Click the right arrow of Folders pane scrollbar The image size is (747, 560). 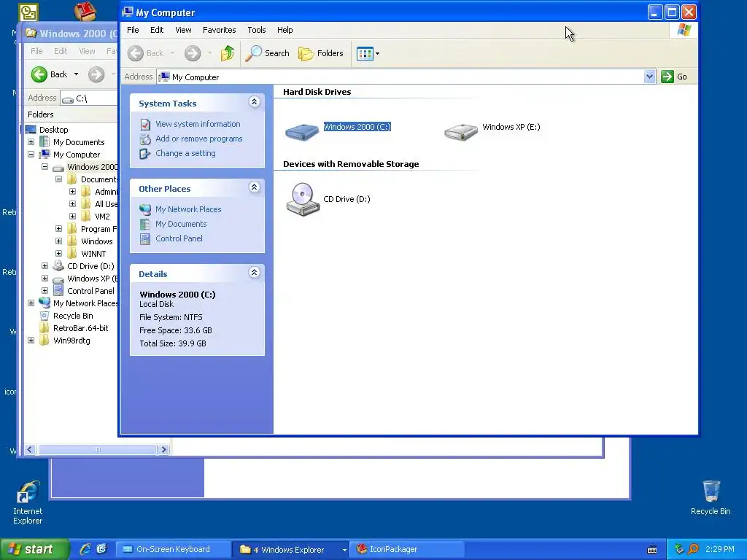[164, 449]
